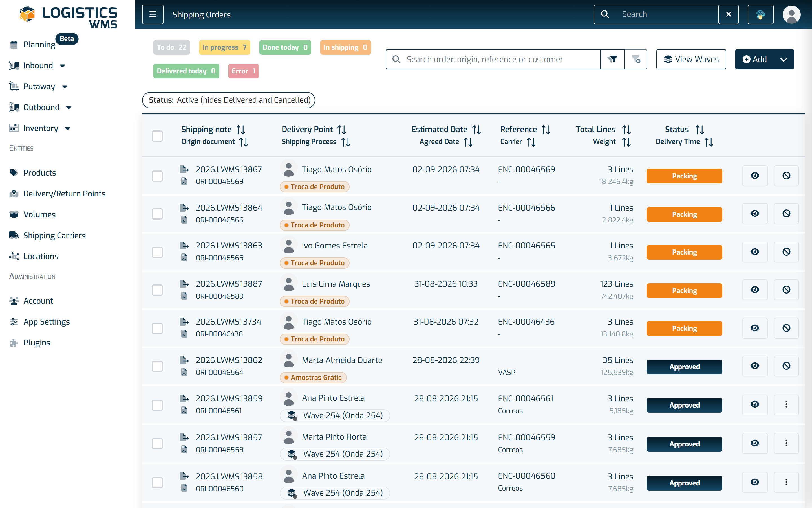Click the assistant robot icon in header
The width and height of the screenshot is (812, 508).
[760, 14]
